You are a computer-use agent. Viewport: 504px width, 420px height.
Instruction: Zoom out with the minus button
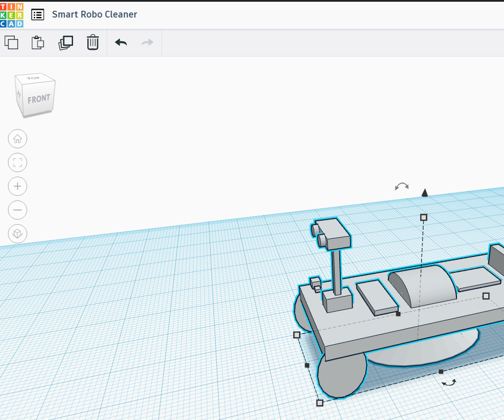click(x=18, y=210)
